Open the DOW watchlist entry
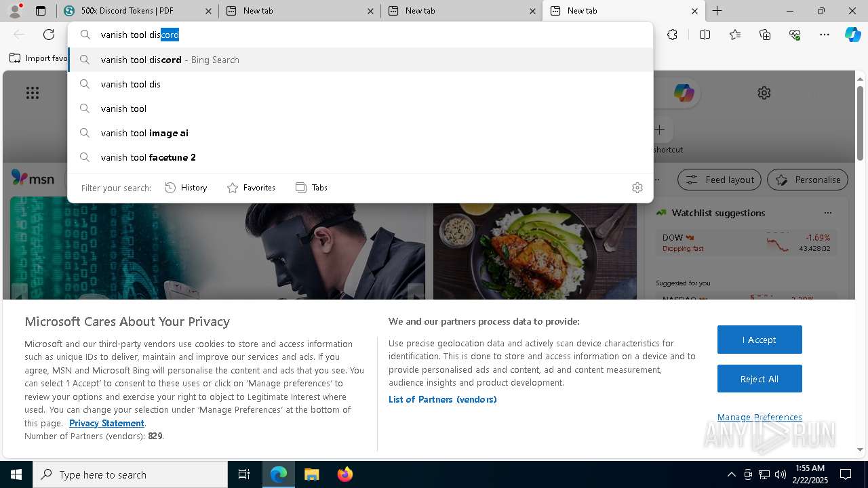This screenshot has height=488, width=868. tap(746, 243)
